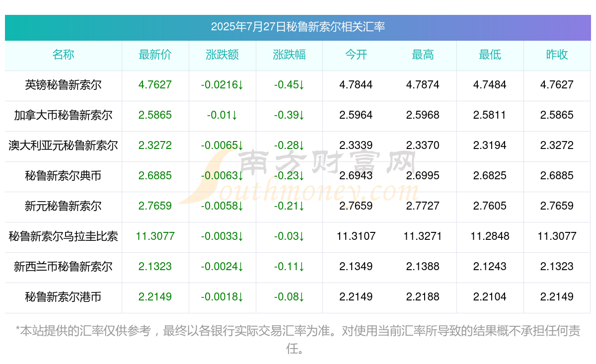
Task: Click the 最新价 column header
Action: coord(155,55)
